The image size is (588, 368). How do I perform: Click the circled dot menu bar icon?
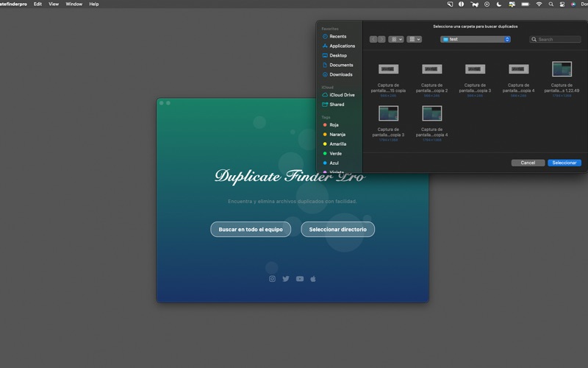[x=487, y=4]
